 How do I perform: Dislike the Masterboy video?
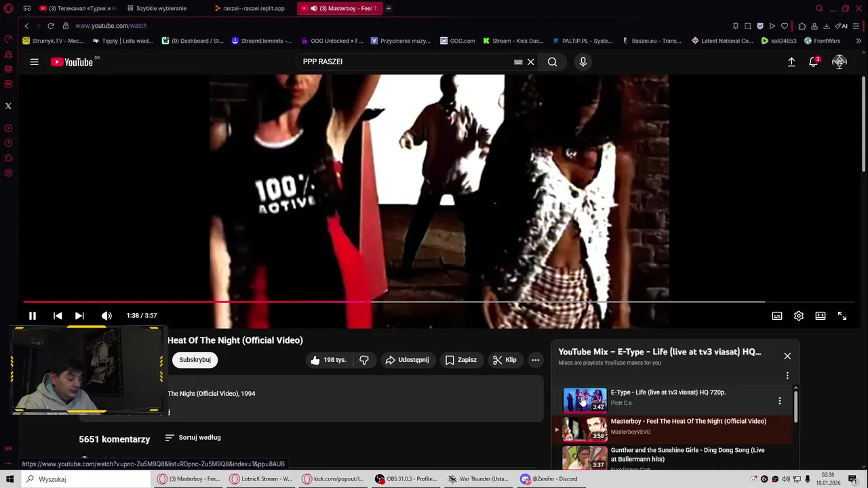coord(364,360)
